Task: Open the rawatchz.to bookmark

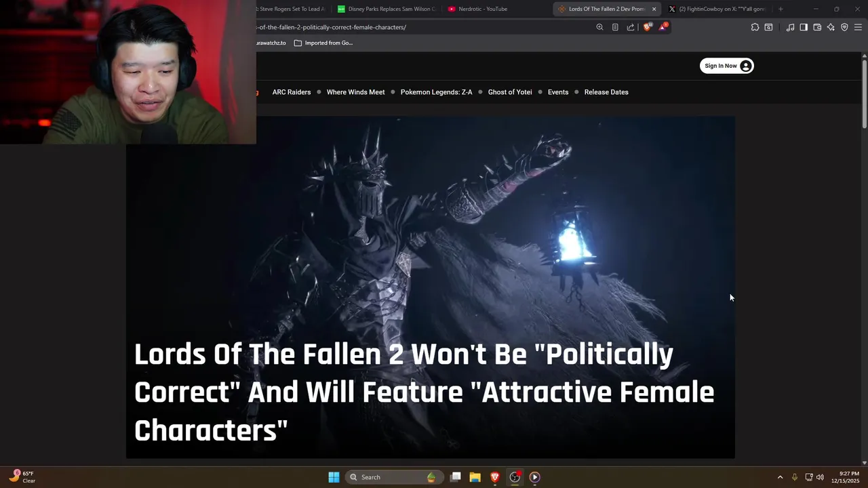Action: [x=271, y=43]
